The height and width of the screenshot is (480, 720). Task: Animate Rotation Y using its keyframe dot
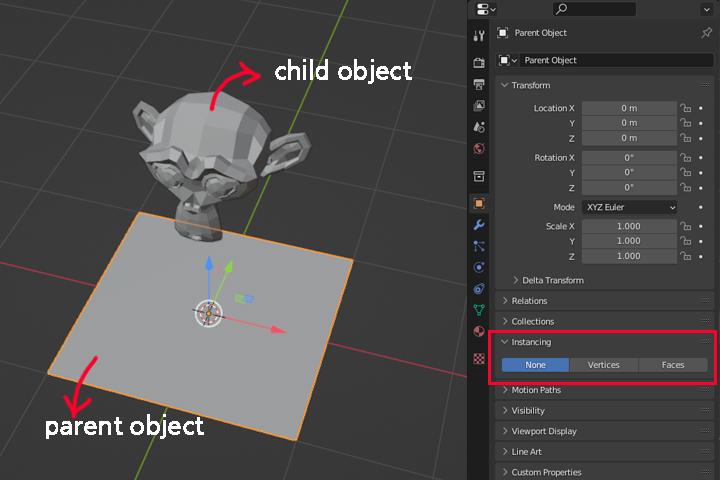coord(701,173)
